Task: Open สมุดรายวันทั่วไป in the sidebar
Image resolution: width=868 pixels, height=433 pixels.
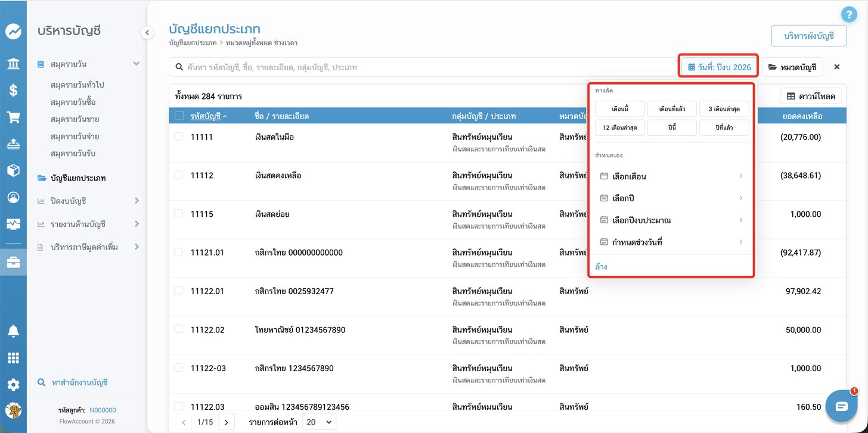Action: (x=77, y=85)
